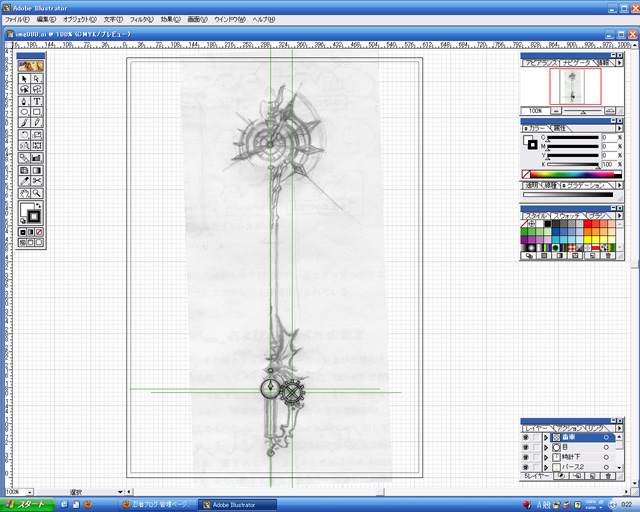Click the Windows スタート button

pos(27,505)
